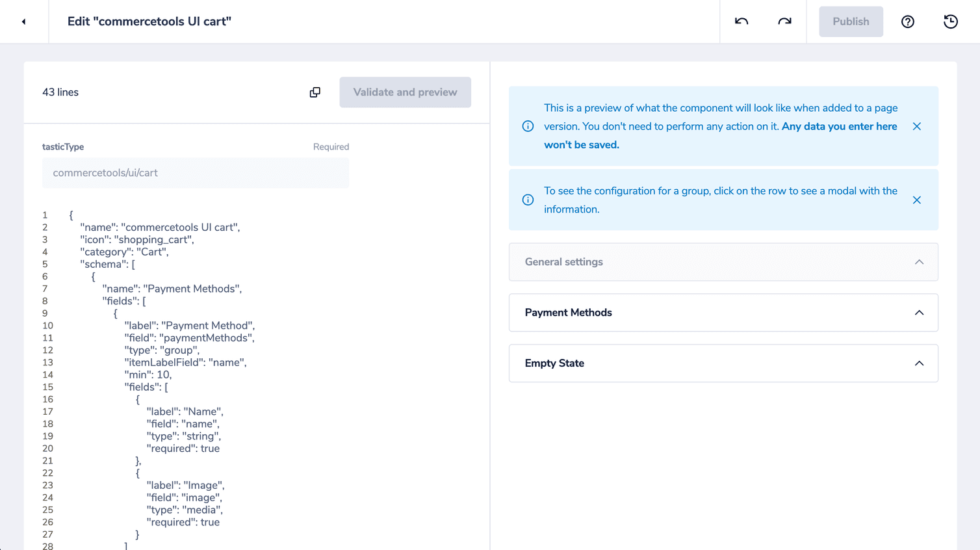Open the help menu
This screenshot has height=550, width=980.
907,21
